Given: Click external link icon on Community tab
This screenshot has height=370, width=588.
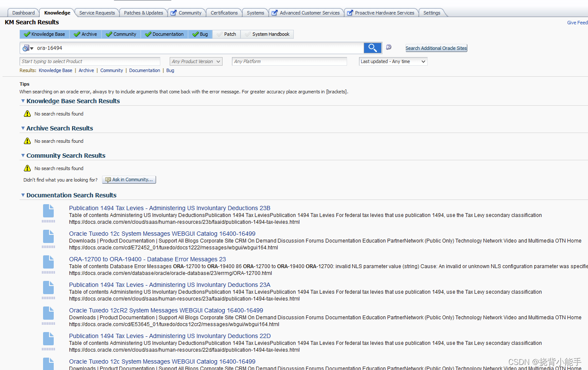Looking at the screenshot, I should pos(174,13).
